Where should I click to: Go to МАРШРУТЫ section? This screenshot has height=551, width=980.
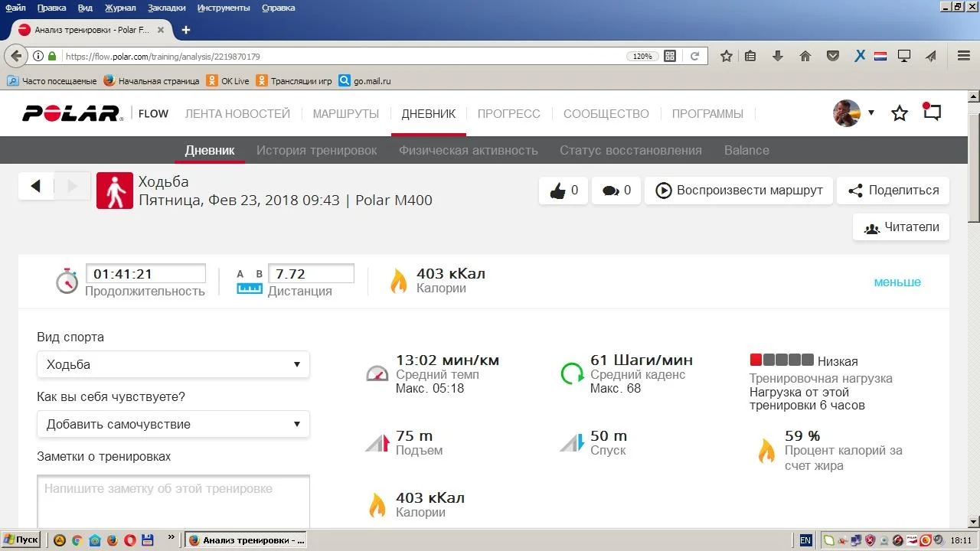(x=346, y=113)
